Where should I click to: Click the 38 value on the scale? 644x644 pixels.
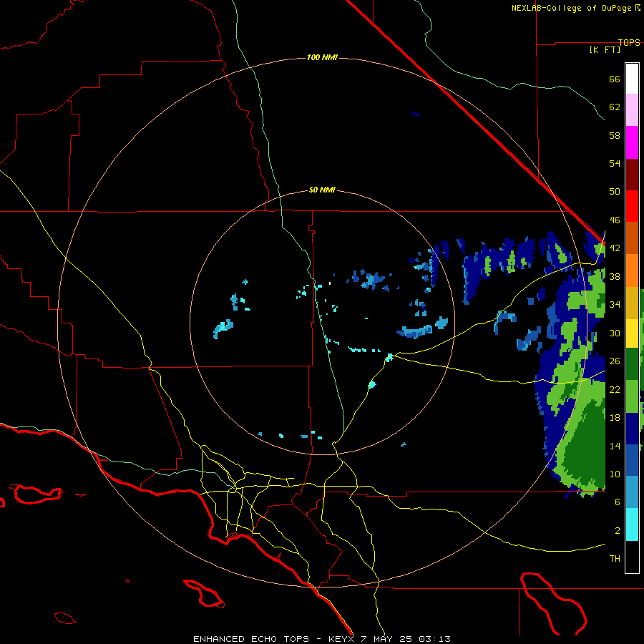[x=615, y=277]
